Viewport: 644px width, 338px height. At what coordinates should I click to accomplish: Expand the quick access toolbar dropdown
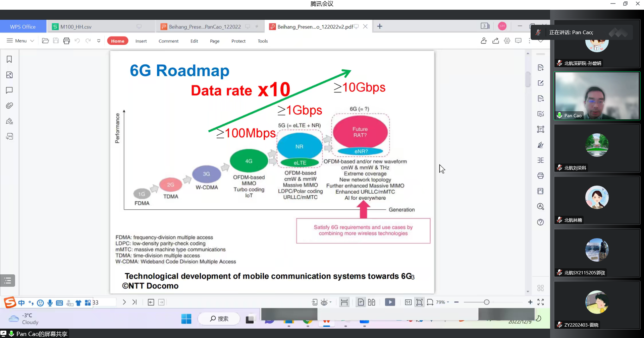point(99,41)
